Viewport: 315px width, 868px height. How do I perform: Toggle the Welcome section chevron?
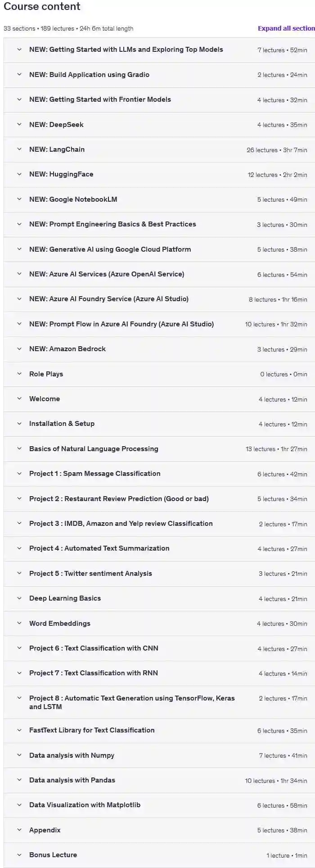[x=19, y=399]
